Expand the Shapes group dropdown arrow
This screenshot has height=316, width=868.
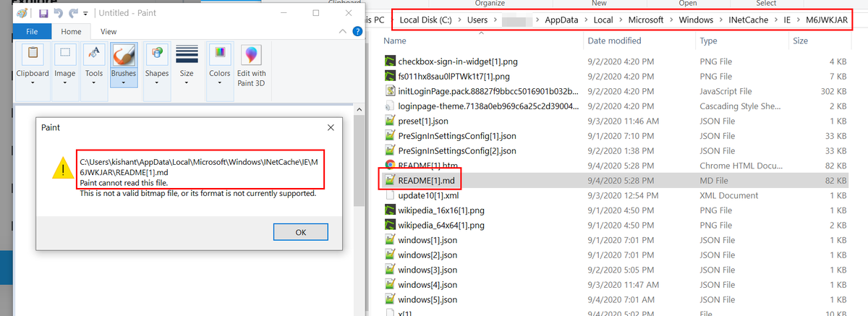pos(156,82)
